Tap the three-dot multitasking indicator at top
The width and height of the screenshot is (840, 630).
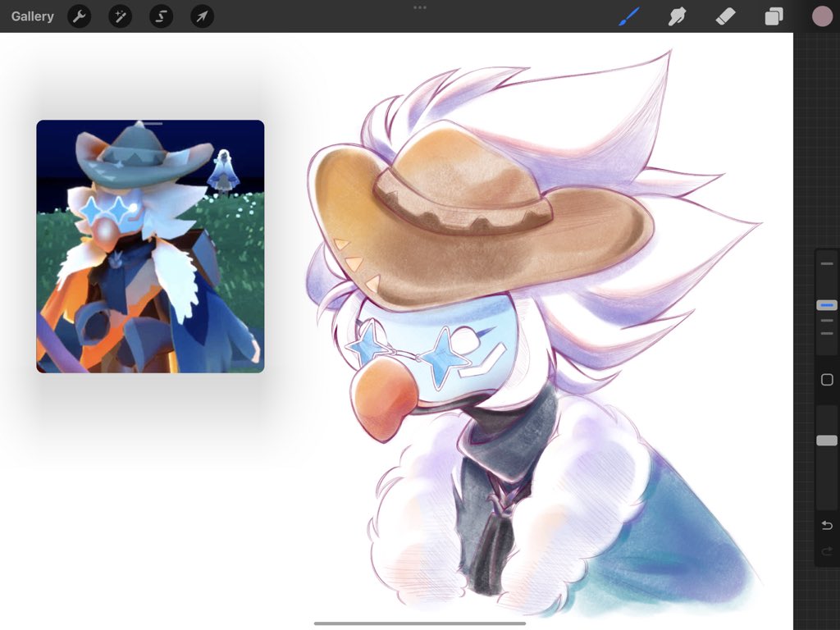[x=420, y=7]
